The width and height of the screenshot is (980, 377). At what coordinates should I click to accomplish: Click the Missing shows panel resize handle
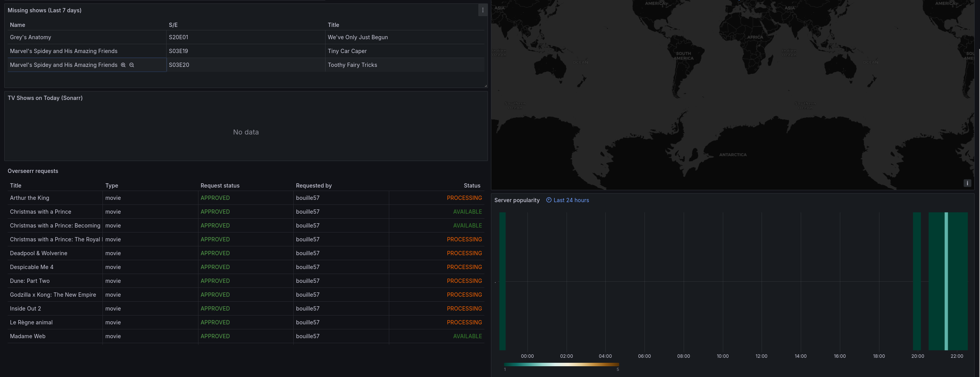coord(485,86)
